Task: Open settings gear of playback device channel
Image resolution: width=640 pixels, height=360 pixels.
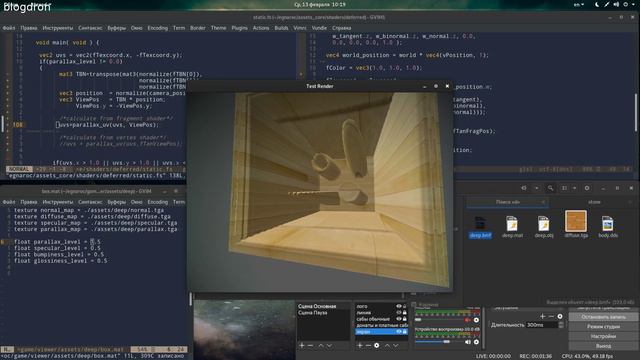Action: click(476, 342)
